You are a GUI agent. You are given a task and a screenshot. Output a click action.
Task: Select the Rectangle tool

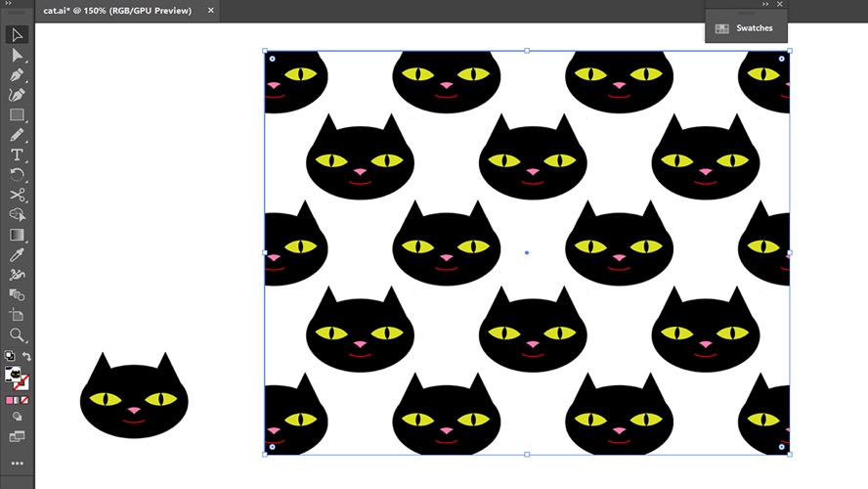[18, 115]
